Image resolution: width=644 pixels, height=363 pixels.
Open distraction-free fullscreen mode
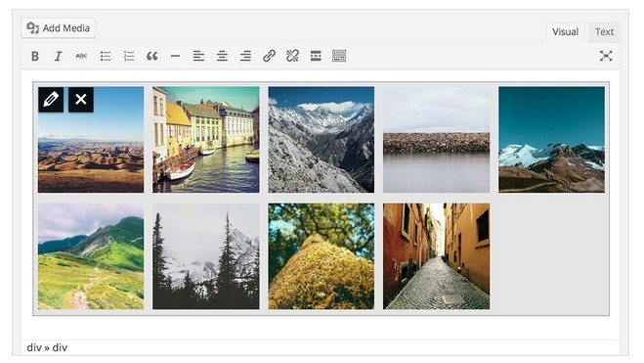pyautogui.click(x=606, y=56)
